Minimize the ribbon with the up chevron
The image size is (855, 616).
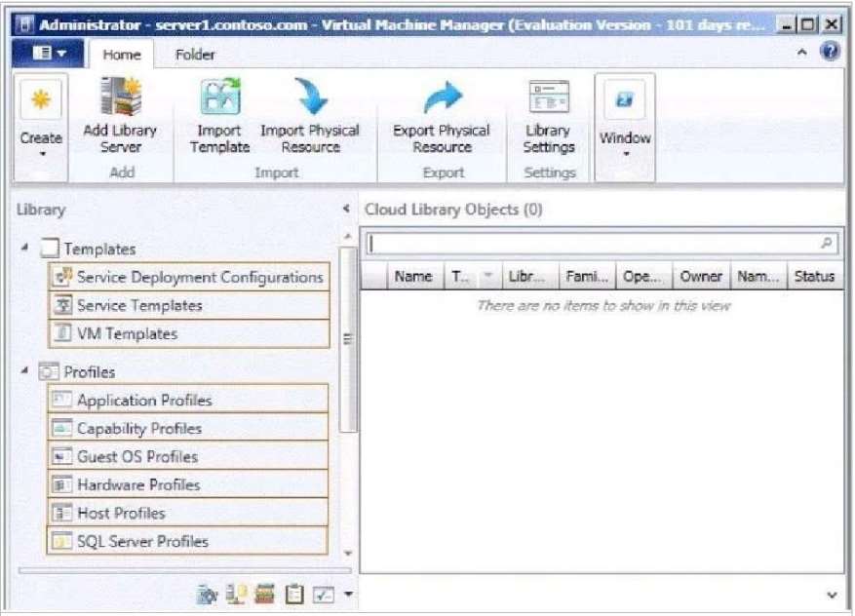[801, 53]
